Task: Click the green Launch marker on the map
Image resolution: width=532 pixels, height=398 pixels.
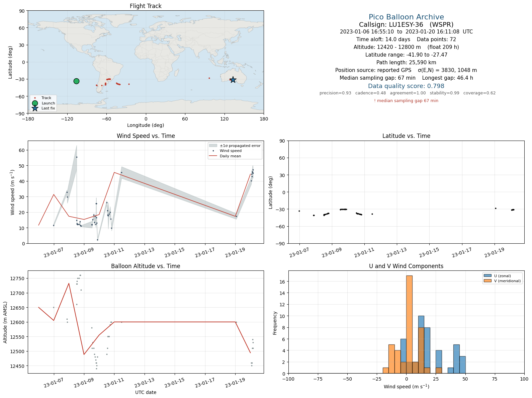Action: pos(76,81)
